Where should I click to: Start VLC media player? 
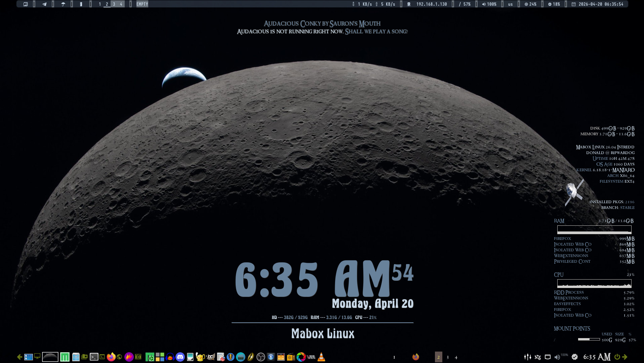(321, 357)
